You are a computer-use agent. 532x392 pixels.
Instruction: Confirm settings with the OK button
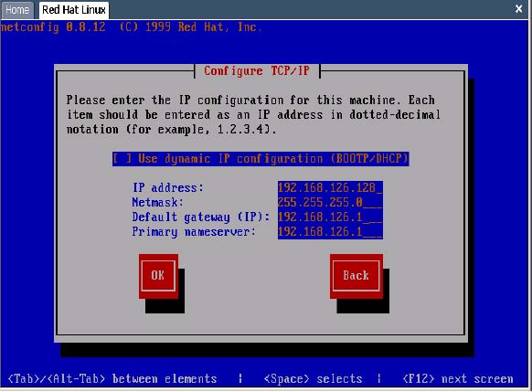(158, 276)
